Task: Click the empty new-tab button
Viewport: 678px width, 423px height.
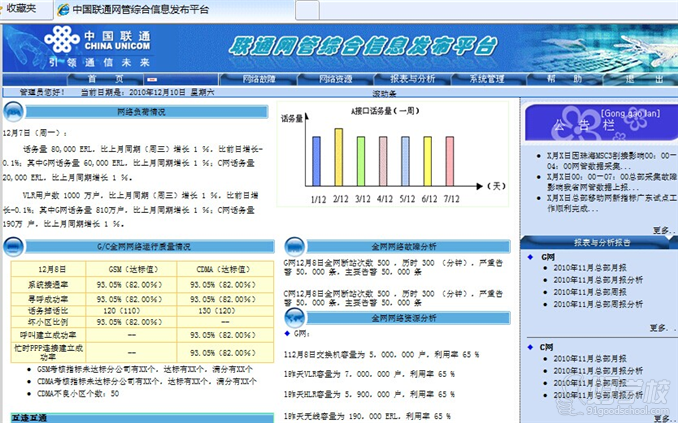Action: click(x=307, y=10)
